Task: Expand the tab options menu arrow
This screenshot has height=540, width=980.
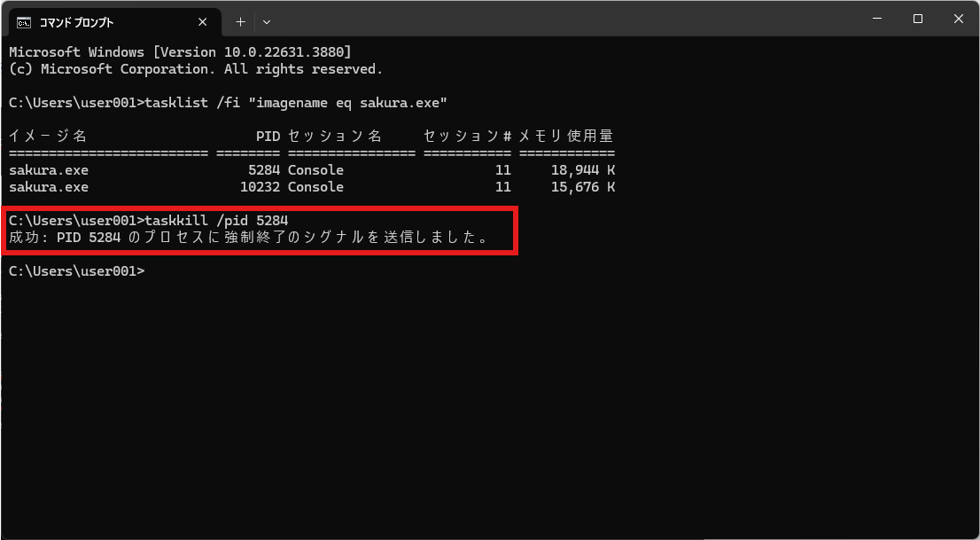Action: coord(266,21)
